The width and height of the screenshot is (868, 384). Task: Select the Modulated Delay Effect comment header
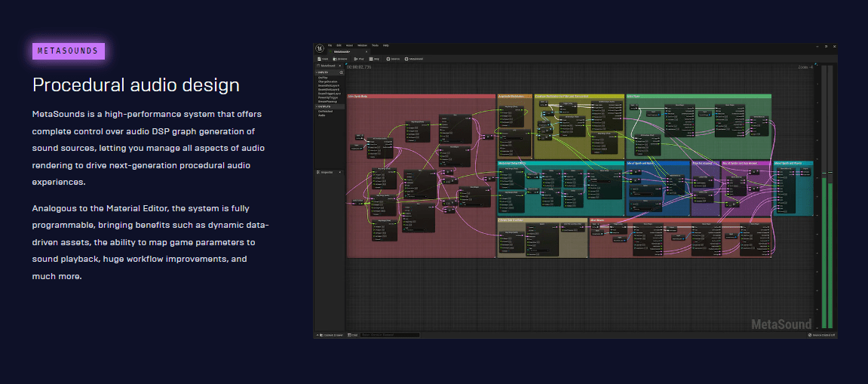(x=561, y=164)
